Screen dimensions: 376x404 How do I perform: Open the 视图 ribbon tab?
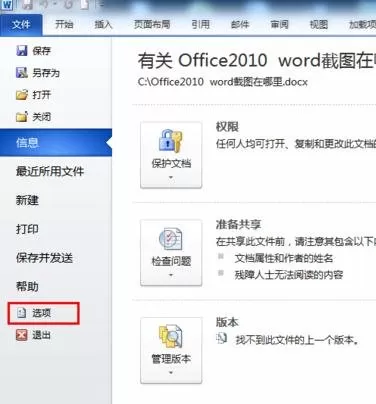tap(319, 24)
